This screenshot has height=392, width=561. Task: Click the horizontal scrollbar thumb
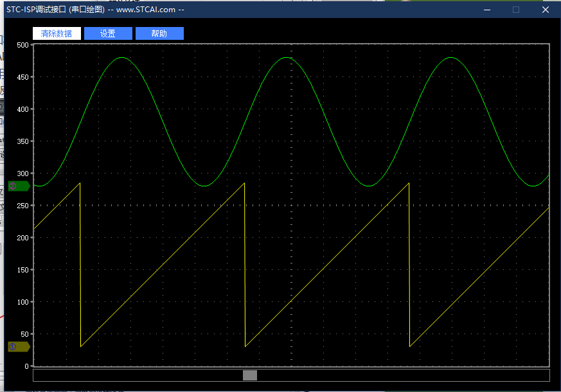point(250,375)
